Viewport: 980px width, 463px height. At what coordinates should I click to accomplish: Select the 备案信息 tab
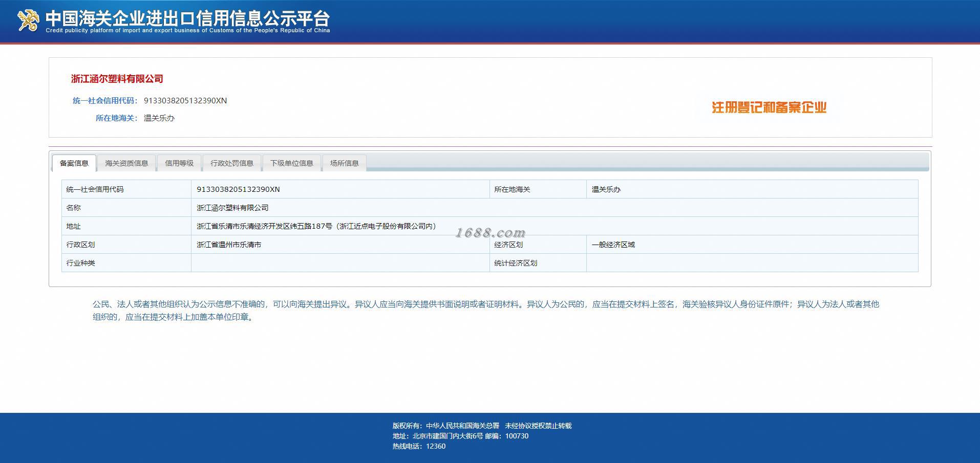coord(74,163)
